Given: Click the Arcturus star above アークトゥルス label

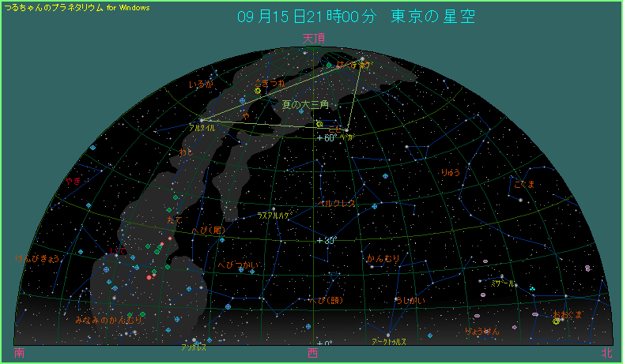Looking at the screenshot, I should tap(387, 334).
